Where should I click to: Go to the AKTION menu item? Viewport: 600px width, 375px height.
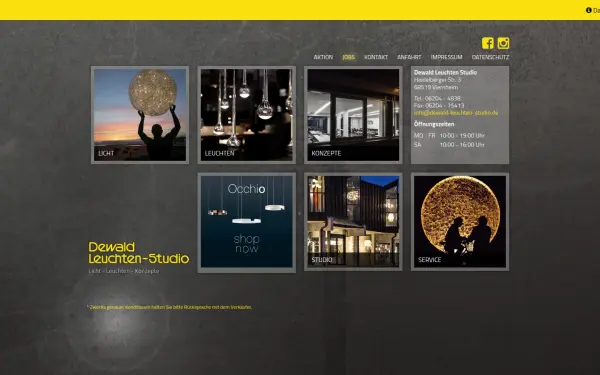pos(323,57)
